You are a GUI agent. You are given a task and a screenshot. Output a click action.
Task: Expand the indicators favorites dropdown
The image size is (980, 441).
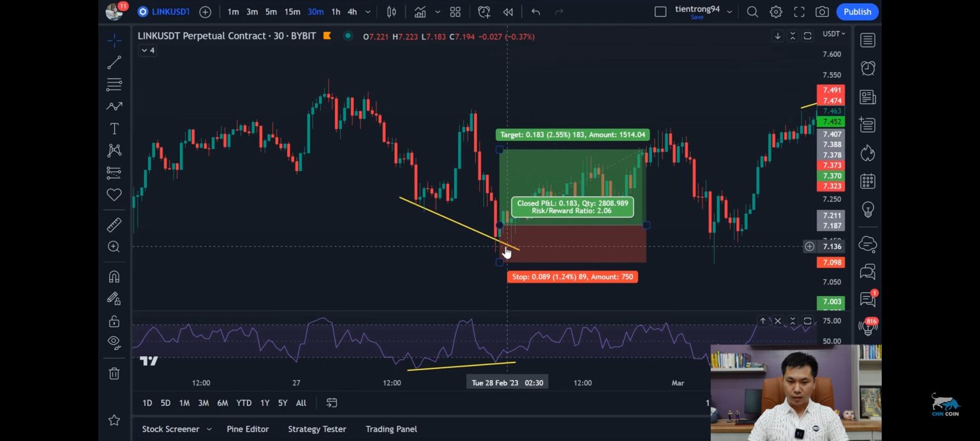(437, 11)
